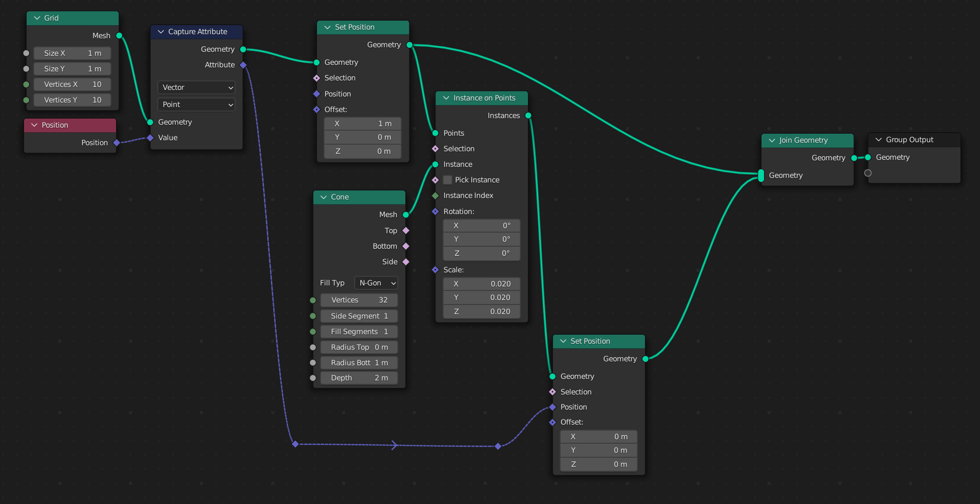Click the Vertices X field of the Grid node

click(x=72, y=84)
